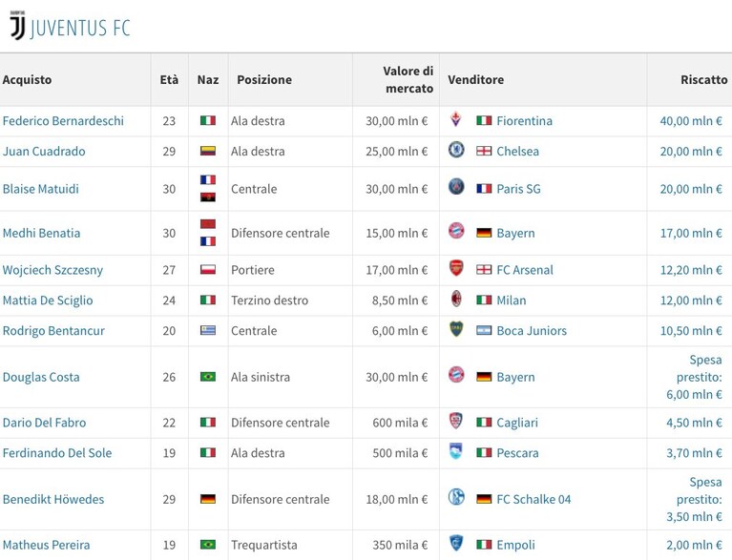Screen dimensions: 732x560
Task: Click the Juventus FC logo icon
Action: (17, 25)
